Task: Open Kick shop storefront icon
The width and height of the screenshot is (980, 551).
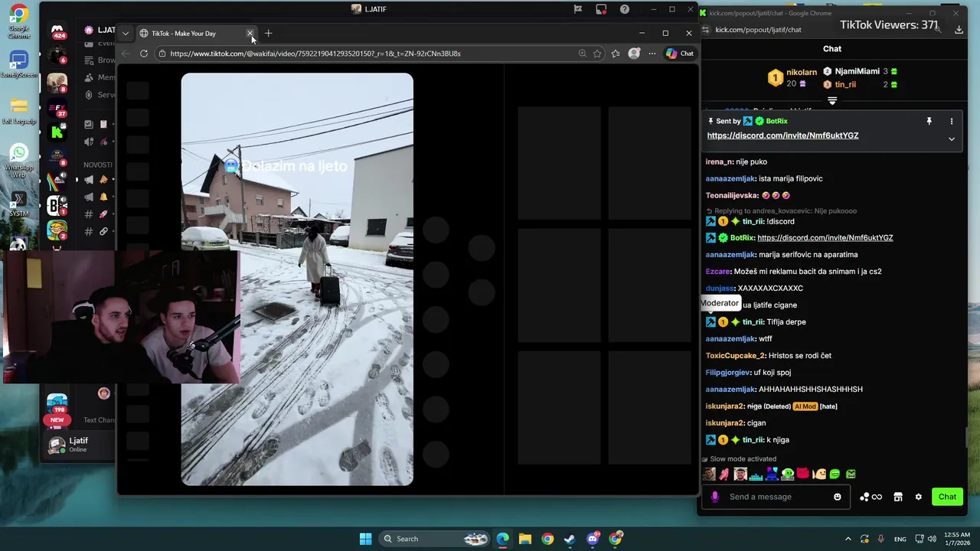Action: pos(898,497)
